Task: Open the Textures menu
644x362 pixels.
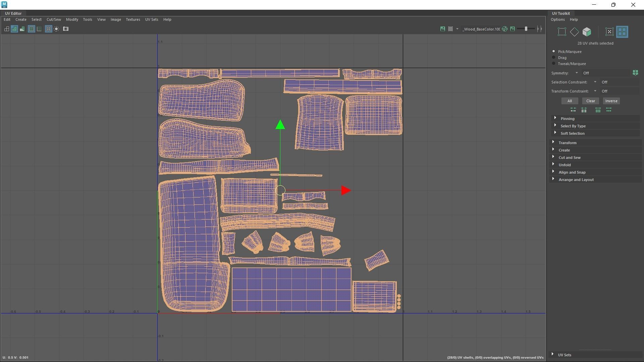Action: 133,19
